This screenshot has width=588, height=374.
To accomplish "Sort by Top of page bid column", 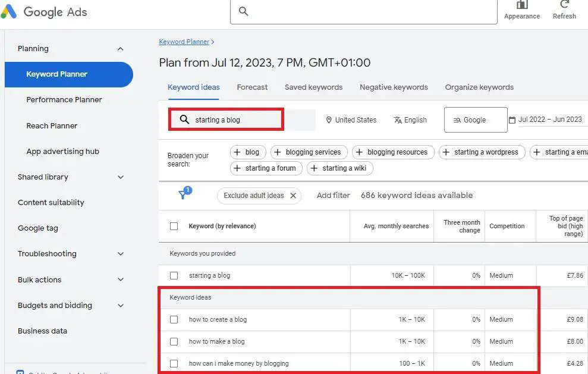I will [x=565, y=226].
